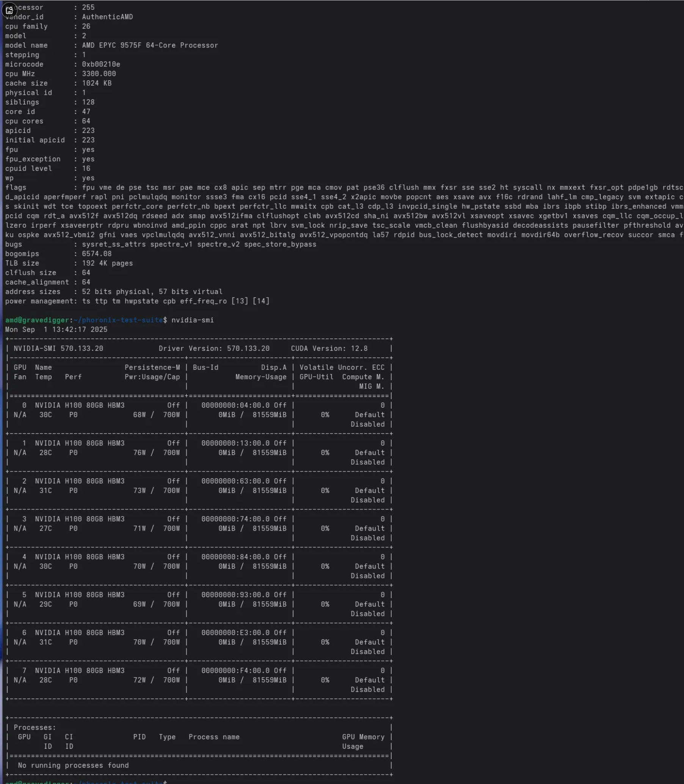Select the timestamp 'Mon Sep 1 13:42:17 2025'
Image resolution: width=684 pixels, height=784 pixels.
point(56,330)
